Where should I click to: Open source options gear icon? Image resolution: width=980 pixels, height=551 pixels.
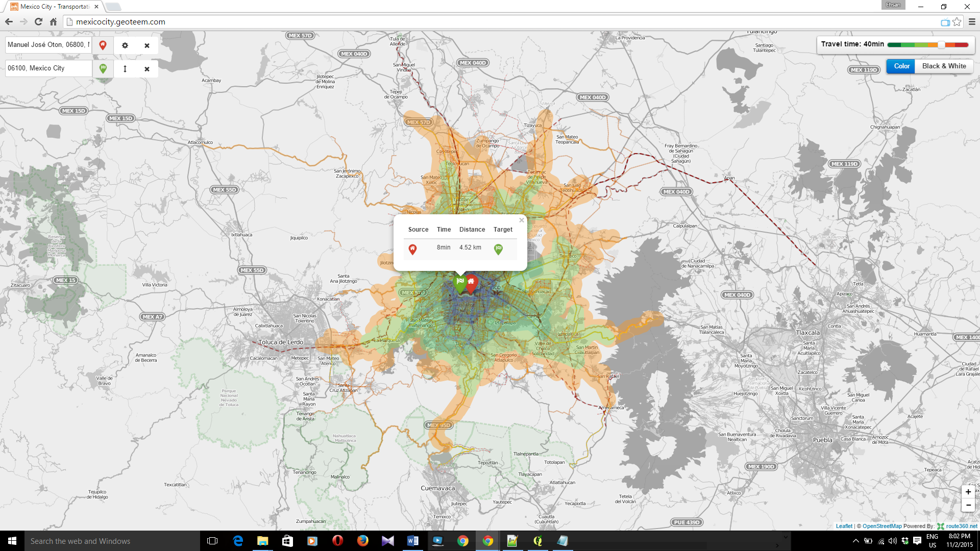tap(125, 45)
